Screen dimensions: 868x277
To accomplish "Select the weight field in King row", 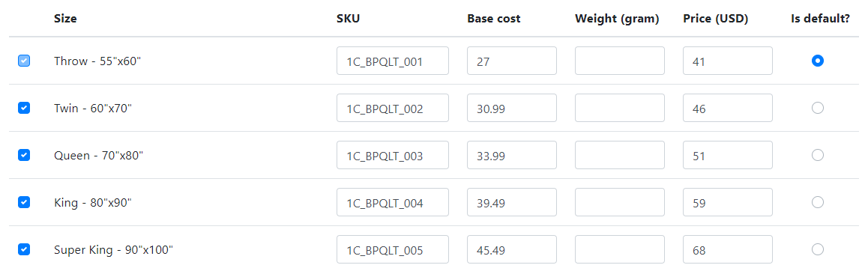I will tap(620, 202).
